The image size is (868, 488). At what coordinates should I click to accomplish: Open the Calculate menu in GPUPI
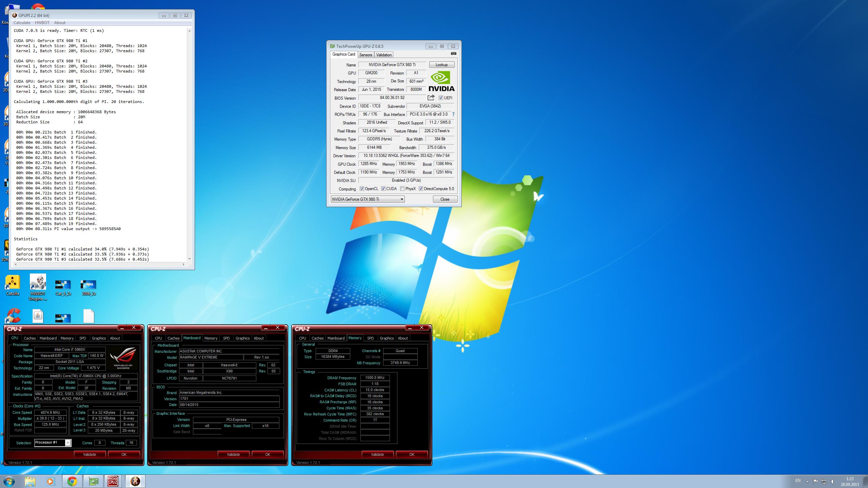(x=22, y=23)
